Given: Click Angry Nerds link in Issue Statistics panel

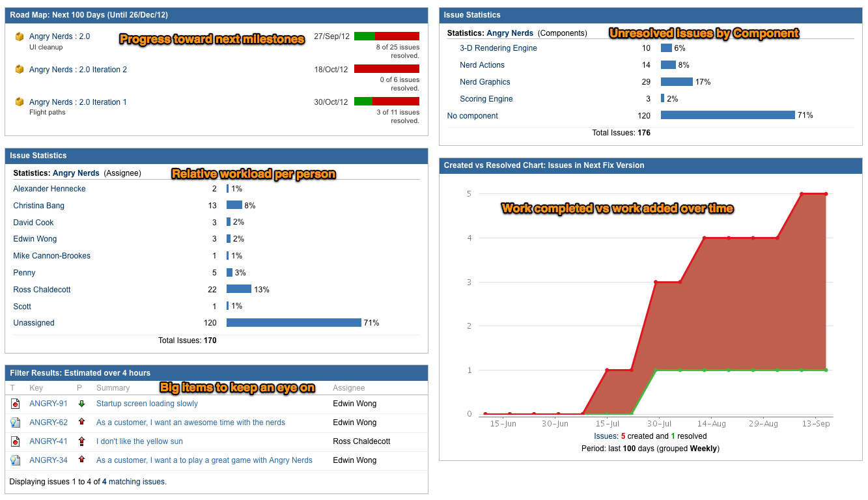Looking at the screenshot, I should tap(74, 173).
